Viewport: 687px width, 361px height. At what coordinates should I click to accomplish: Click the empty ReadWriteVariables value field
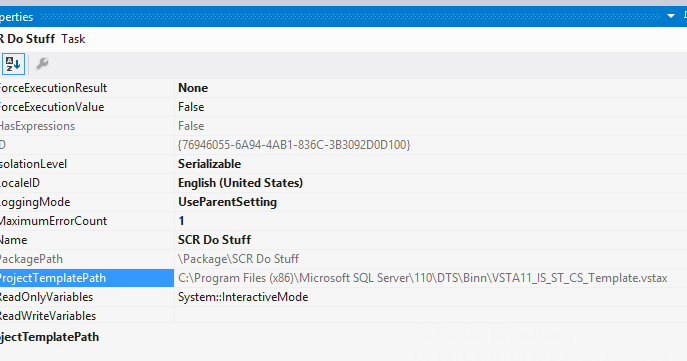[431, 316]
